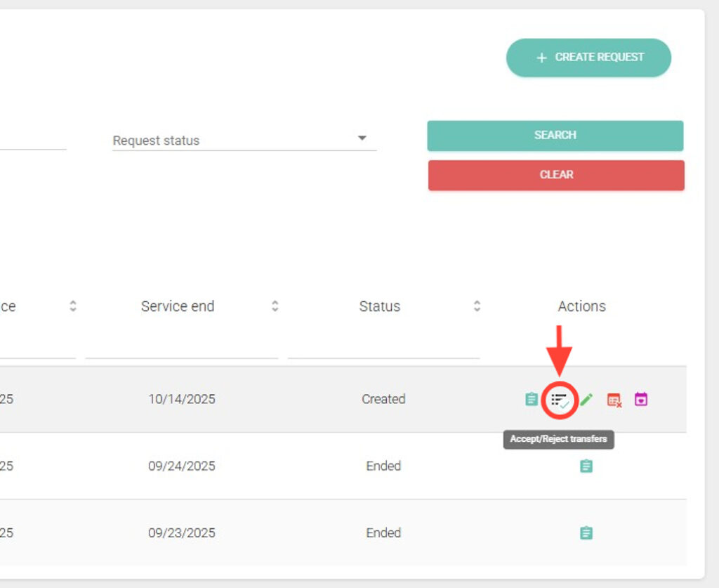Click the Request status dropdown arrow
The image size is (719, 588).
(x=362, y=138)
